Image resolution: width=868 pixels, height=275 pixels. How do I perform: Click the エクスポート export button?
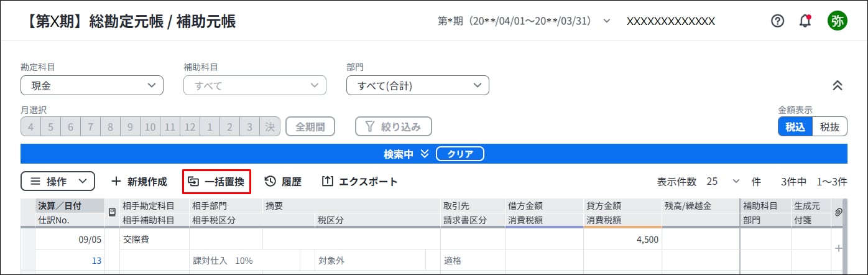(360, 182)
